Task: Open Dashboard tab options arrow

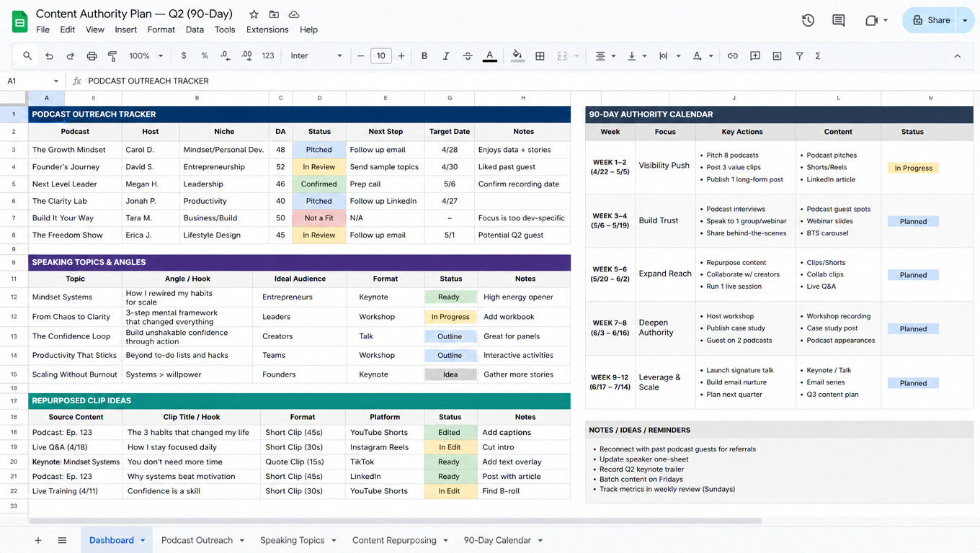Action: tap(143, 541)
